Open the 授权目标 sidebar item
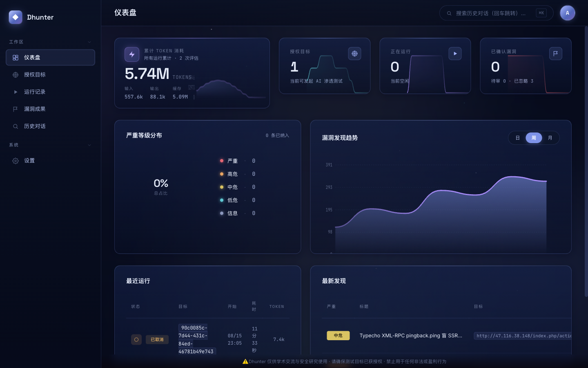 point(50,75)
